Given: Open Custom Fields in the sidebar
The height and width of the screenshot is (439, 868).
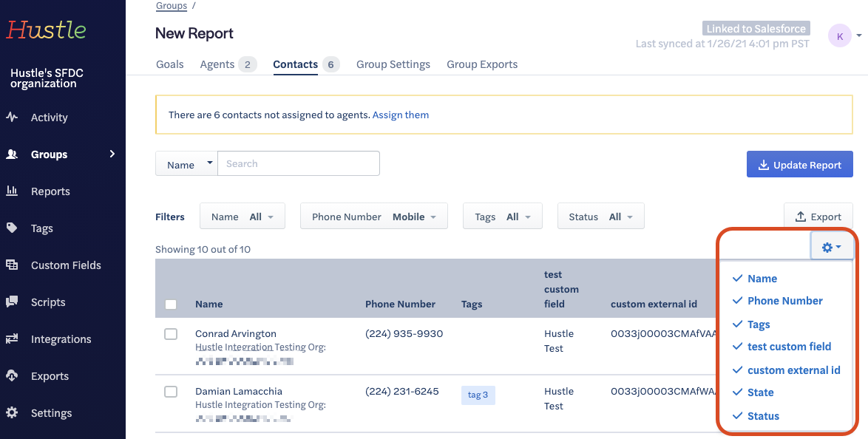Looking at the screenshot, I should [x=66, y=265].
